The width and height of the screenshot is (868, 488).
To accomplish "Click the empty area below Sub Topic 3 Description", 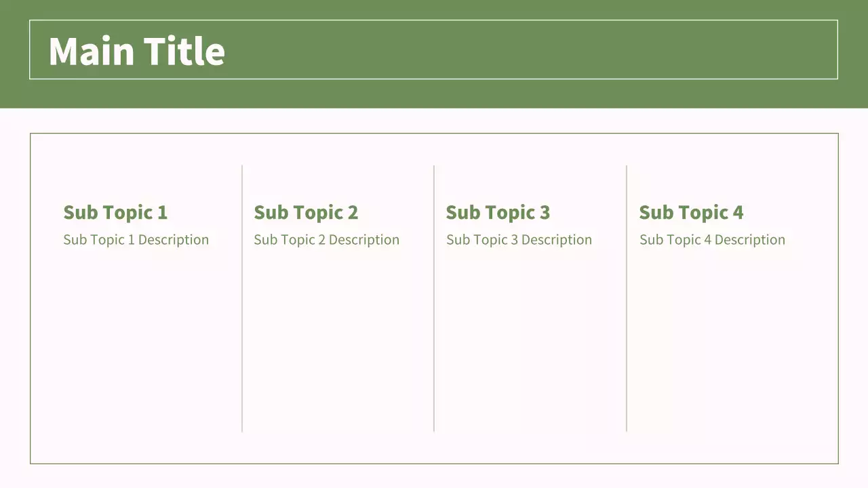I will (x=530, y=339).
